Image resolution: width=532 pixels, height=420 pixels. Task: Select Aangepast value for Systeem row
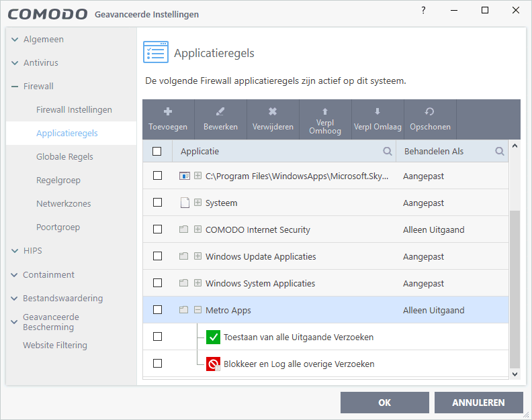(x=423, y=203)
